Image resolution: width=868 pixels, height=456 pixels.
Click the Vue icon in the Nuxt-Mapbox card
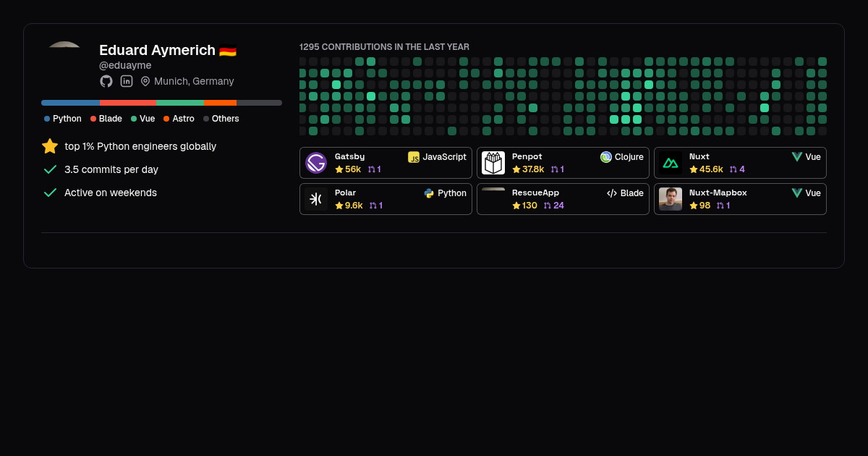point(797,193)
